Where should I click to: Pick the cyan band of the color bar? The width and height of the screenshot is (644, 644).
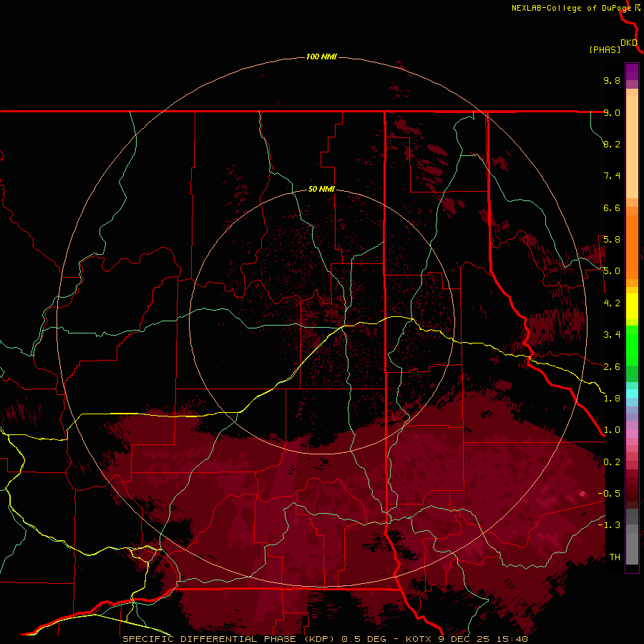pos(632,394)
